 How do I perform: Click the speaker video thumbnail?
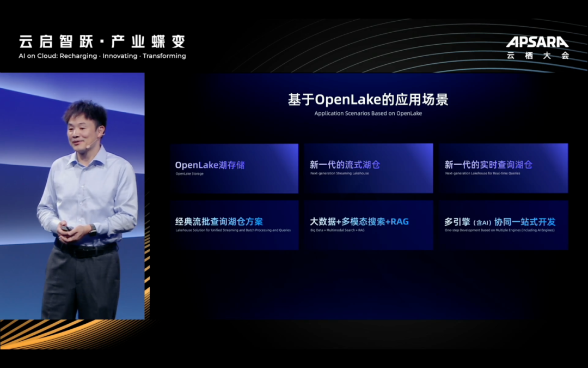point(72,196)
